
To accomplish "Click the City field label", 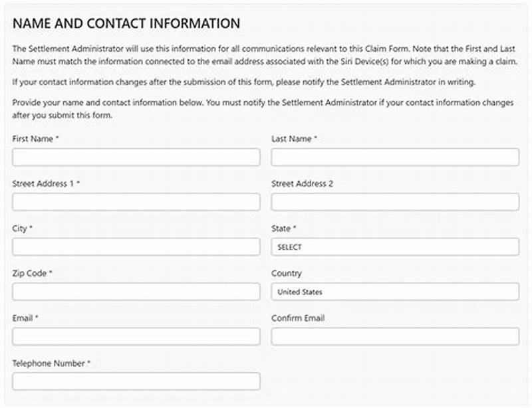I will coord(19,229).
